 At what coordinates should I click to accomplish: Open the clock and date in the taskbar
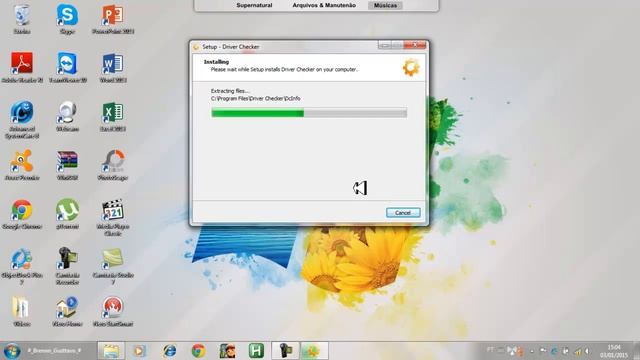613,351
